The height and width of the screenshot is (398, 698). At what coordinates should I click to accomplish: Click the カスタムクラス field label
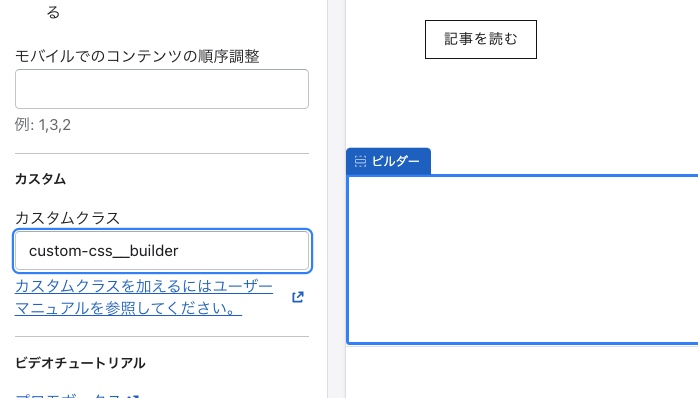coord(67,218)
